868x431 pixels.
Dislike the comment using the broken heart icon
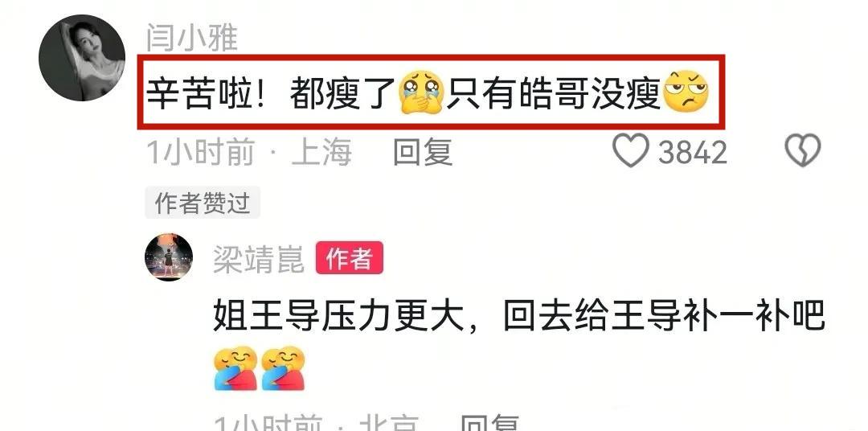(803, 150)
